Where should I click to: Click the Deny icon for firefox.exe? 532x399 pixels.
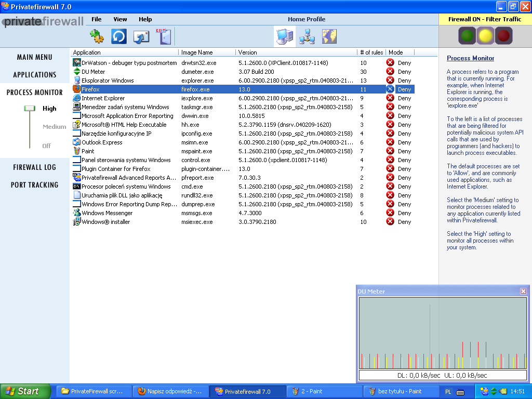pyautogui.click(x=390, y=89)
